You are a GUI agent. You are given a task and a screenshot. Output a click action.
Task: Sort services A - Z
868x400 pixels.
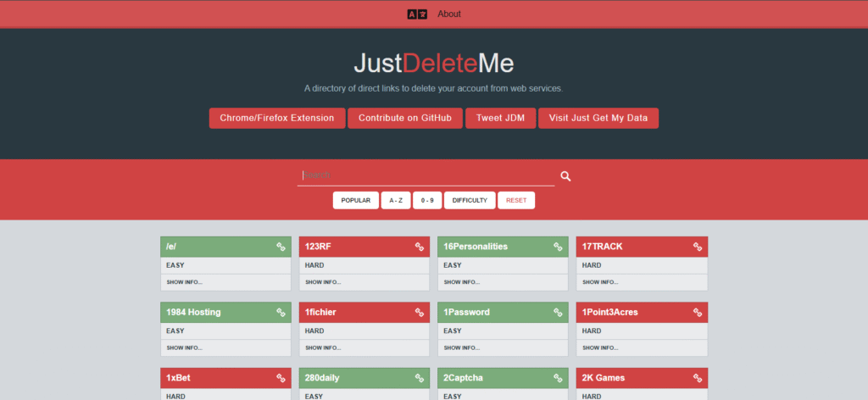point(396,200)
